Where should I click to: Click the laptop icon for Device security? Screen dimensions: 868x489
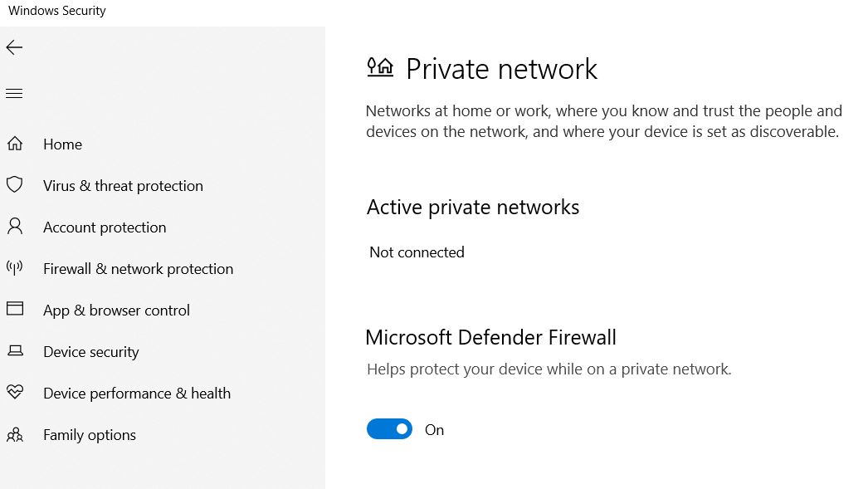tap(15, 350)
